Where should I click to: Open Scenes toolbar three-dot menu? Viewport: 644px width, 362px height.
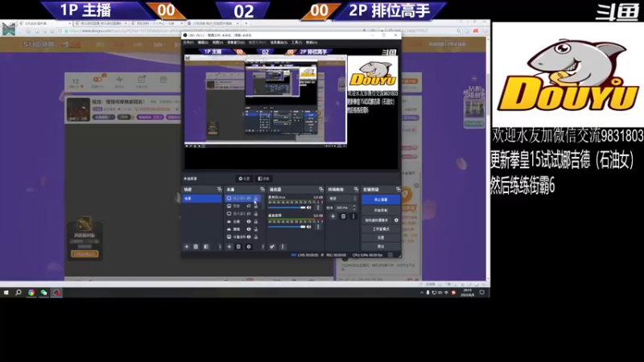coord(220,247)
